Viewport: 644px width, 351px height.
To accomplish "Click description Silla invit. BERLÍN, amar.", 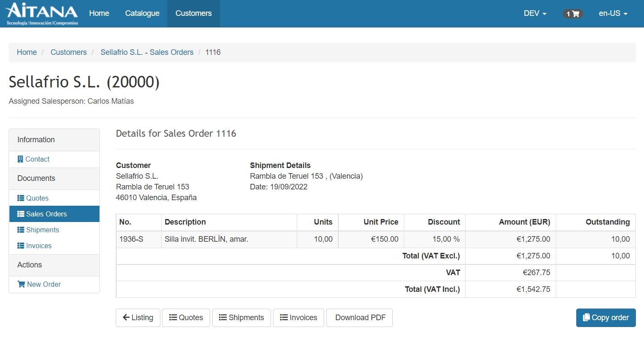I will pos(206,239).
